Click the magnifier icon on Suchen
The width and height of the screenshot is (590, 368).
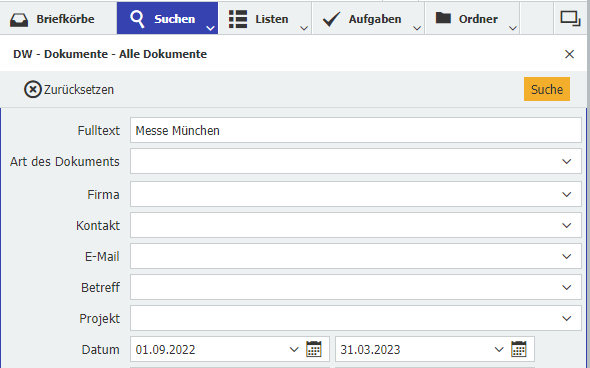pyautogui.click(x=137, y=19)
